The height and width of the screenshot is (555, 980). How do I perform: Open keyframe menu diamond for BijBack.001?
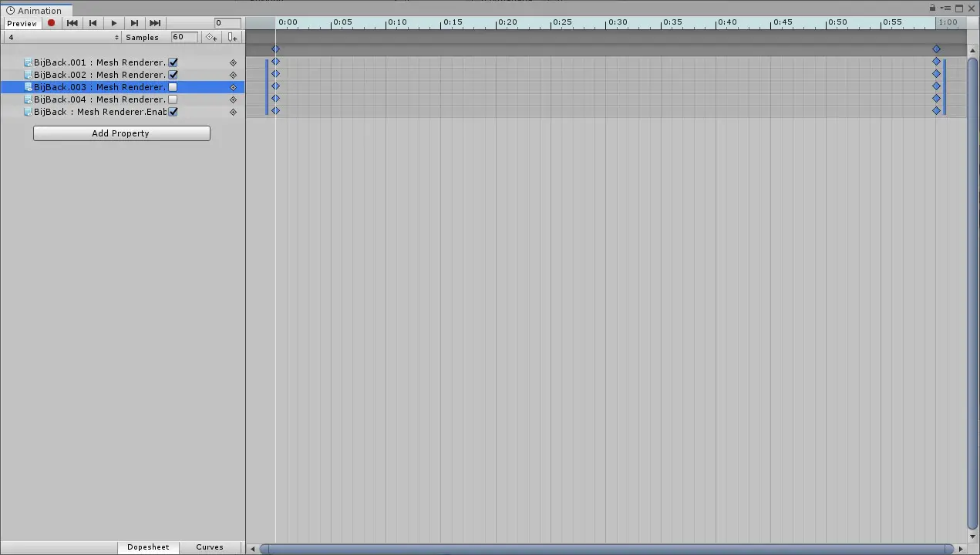tap(233, 62)
